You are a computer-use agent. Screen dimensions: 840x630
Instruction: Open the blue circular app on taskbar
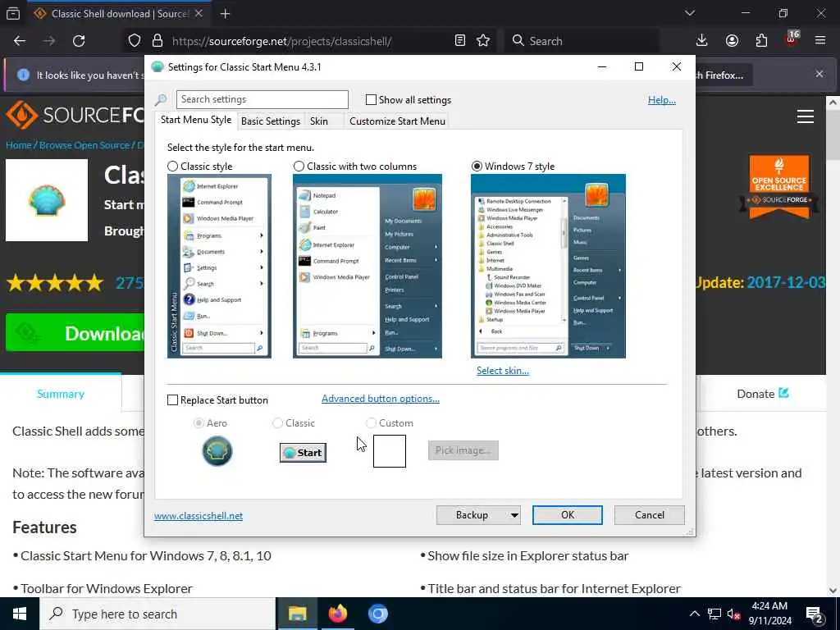pos(377,614)
